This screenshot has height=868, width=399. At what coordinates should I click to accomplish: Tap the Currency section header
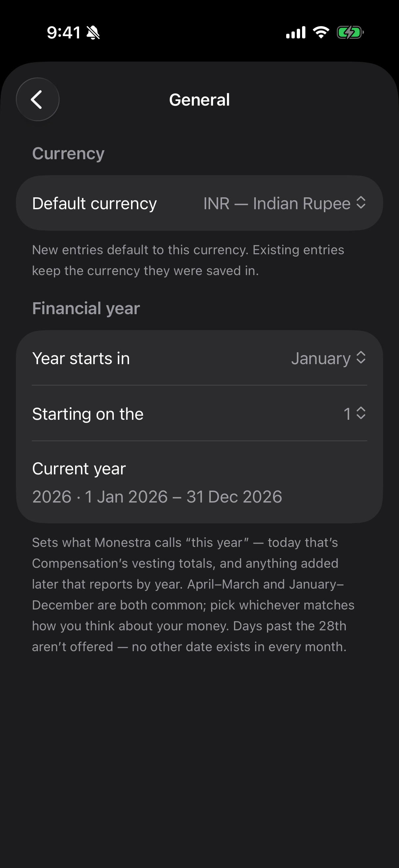tap(68, 154)
